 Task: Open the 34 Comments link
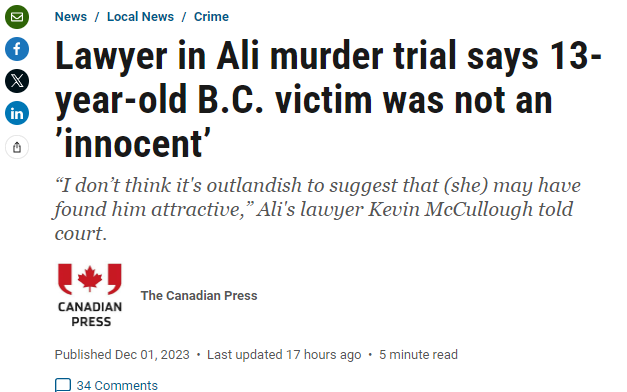pyautogui.click(x=117, y=385)
